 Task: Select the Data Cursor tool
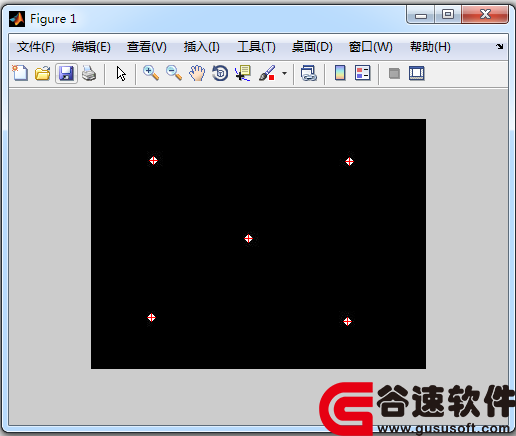(x=243, y=73)
